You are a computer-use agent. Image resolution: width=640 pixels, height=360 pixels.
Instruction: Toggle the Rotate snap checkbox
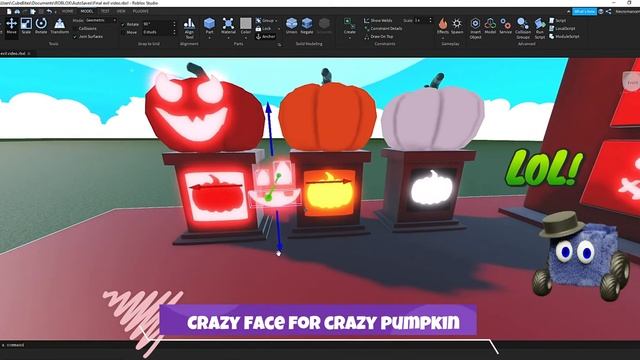pos(123,24)
